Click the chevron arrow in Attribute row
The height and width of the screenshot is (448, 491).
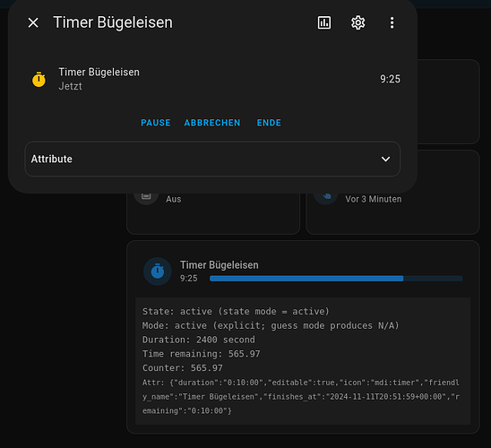(386, 159)
